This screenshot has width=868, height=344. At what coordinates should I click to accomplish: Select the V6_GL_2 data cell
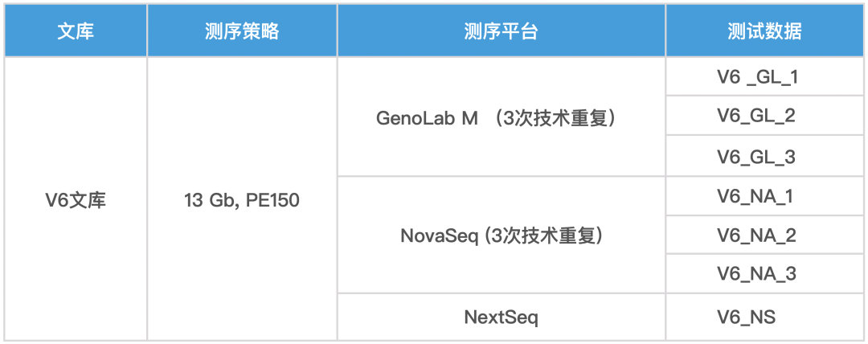click(756, 117)
